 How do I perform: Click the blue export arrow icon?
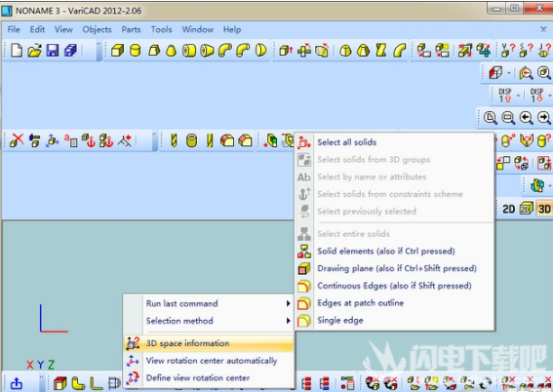tap(17, 383)
